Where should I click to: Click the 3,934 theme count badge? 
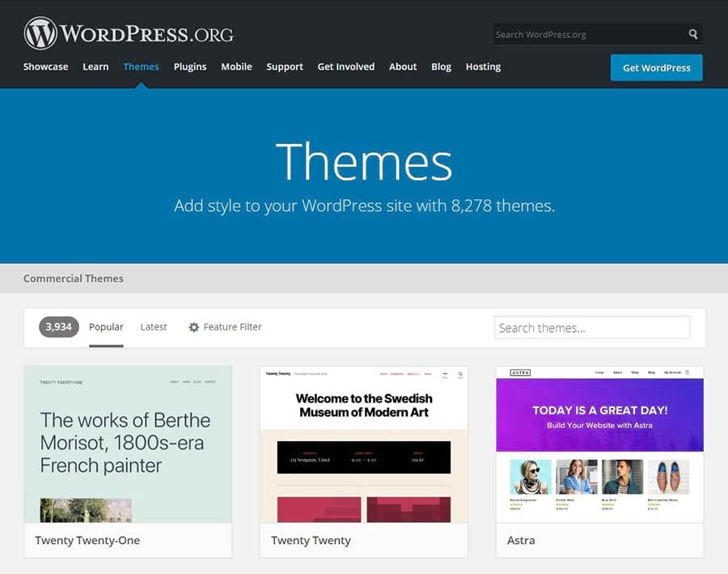[58, 327]
